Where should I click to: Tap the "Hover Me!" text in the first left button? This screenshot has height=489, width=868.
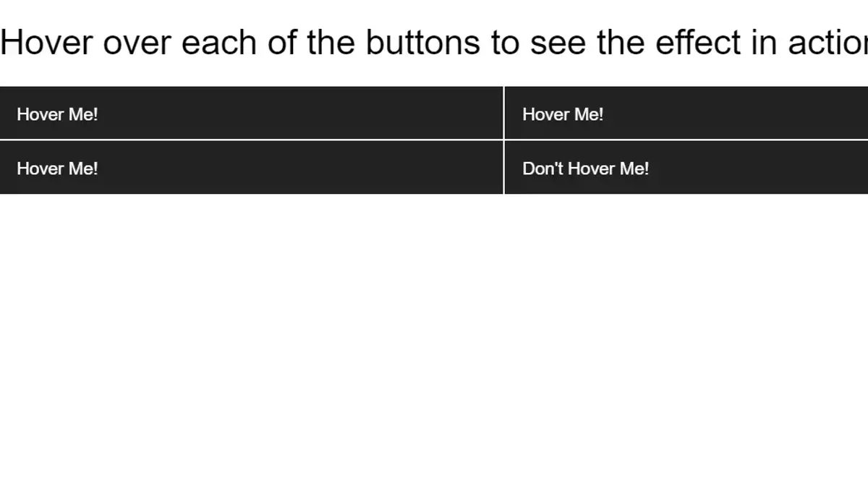(57, 114)
